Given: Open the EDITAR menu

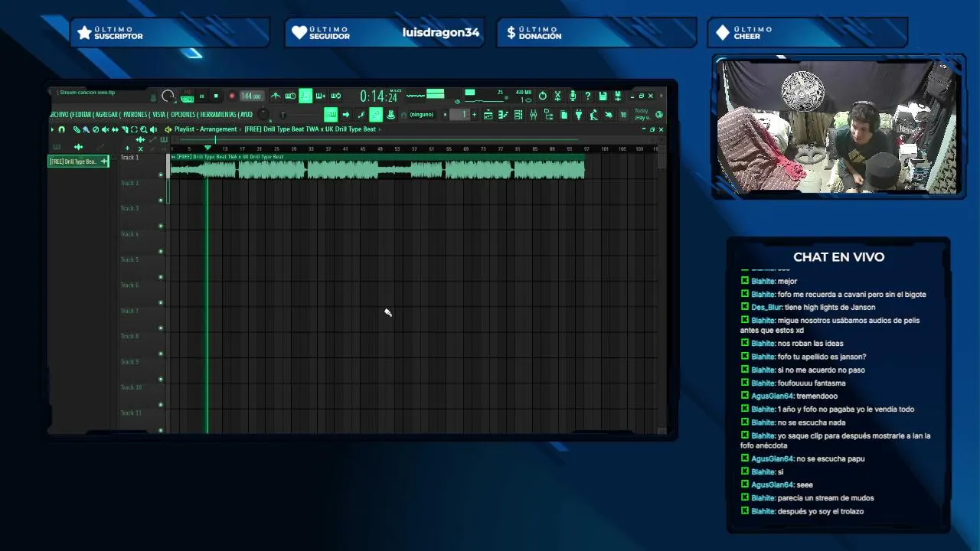Looking at the screenshot, I should 83,114.
